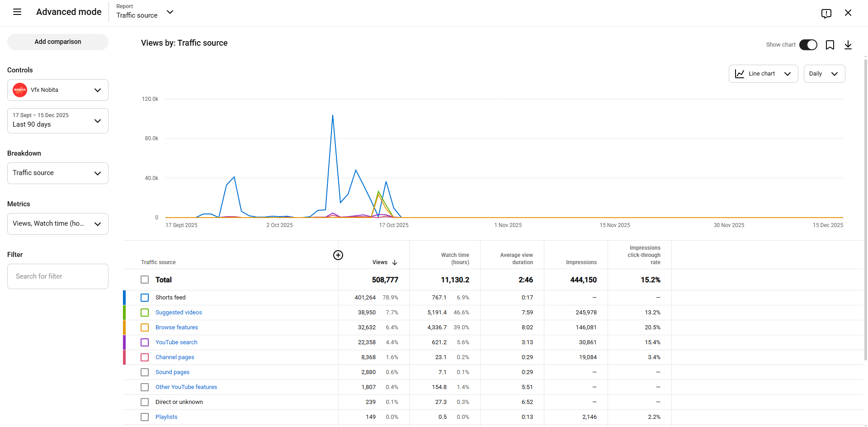868x427 pixels.
Task: Tick the Shorts feed checkbox
Action: click(145, 298)
